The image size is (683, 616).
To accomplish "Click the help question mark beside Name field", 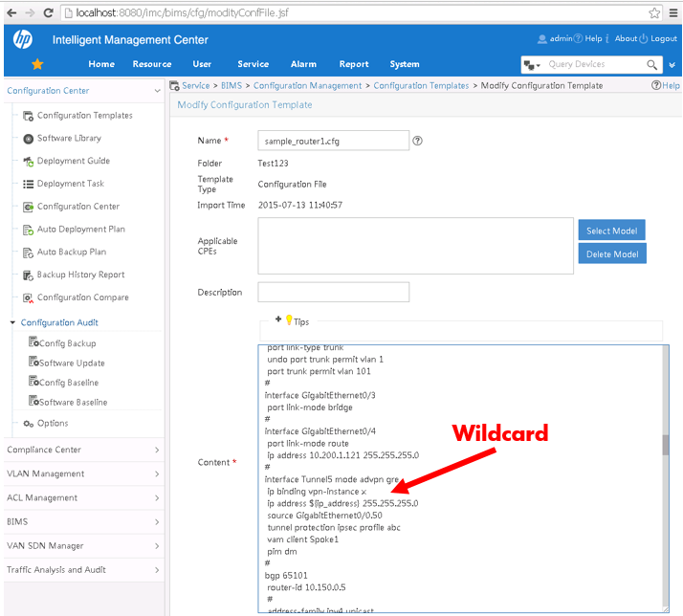I will click(x=417, y=141).
